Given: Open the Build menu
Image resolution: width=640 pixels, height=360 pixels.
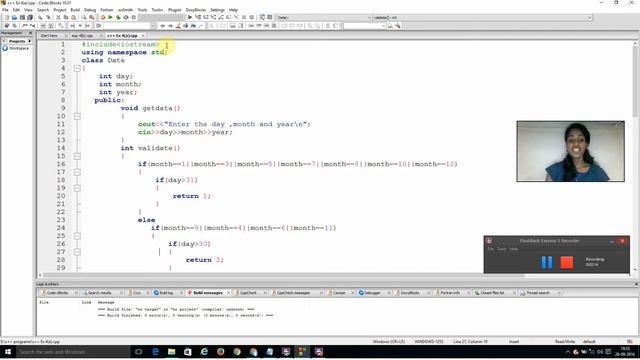Looking at the screenshot, I should point(75,10).
